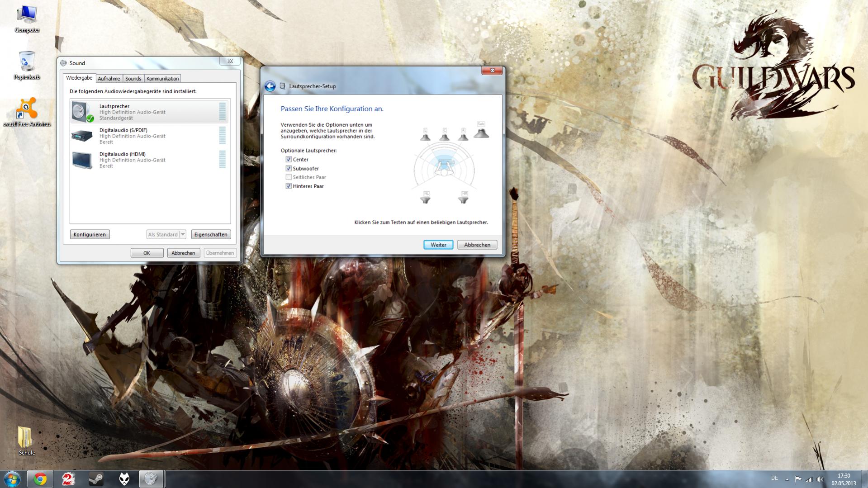The image size is (868, 488).
Task: Click 'Passen Sie Ihre Konfiguration an.' heading
Action: (332, 109)
